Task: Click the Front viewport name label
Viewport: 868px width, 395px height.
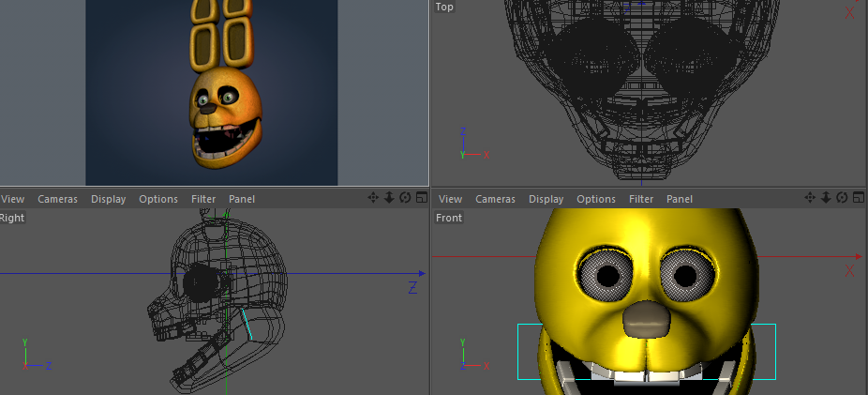Action: (450, 218)
